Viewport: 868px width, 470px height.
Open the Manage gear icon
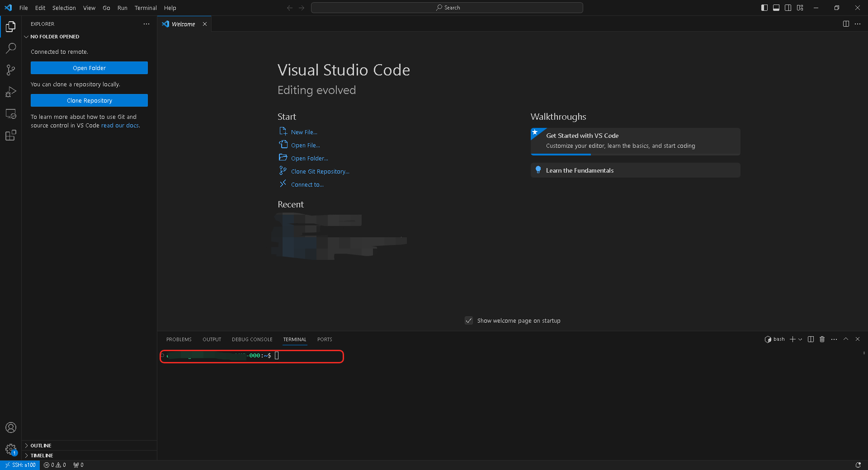(11, 449)
